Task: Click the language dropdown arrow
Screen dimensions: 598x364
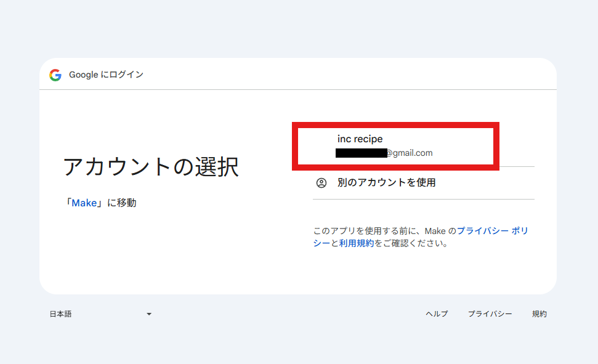Action: click(149, 314)
